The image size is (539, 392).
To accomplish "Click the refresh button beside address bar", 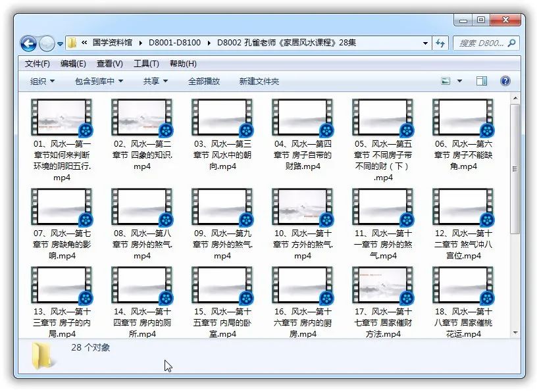I will [440, 43].
